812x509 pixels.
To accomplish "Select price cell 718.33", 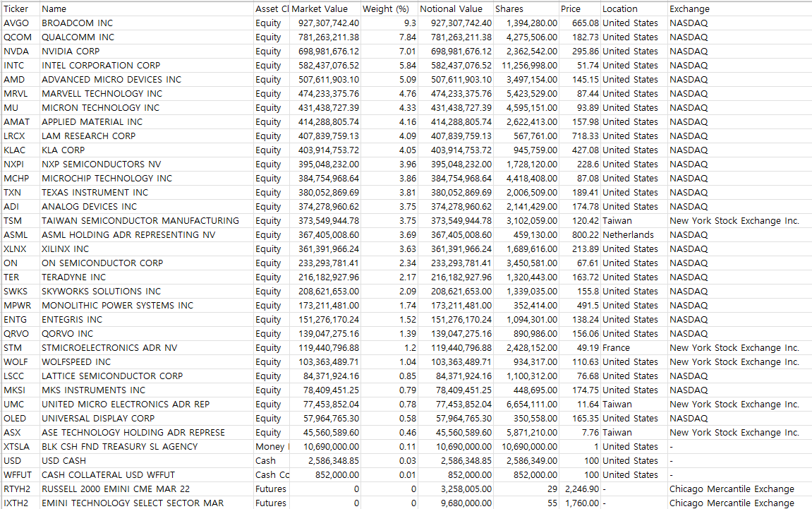I will tap(579, 136).
